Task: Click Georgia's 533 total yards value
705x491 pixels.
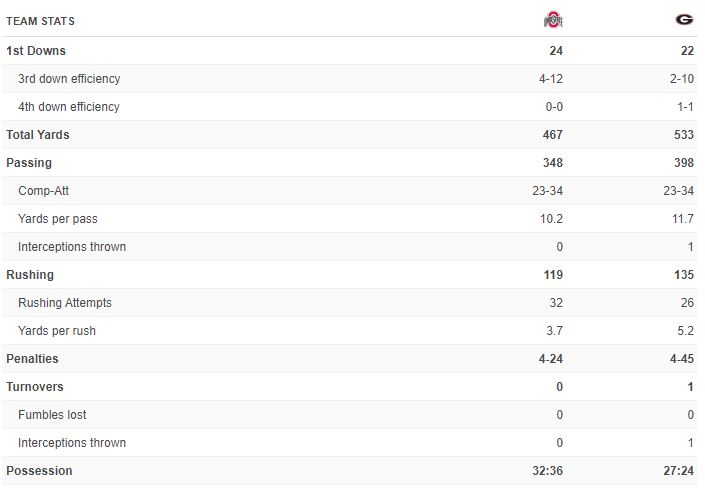Action: pos(683,135)
